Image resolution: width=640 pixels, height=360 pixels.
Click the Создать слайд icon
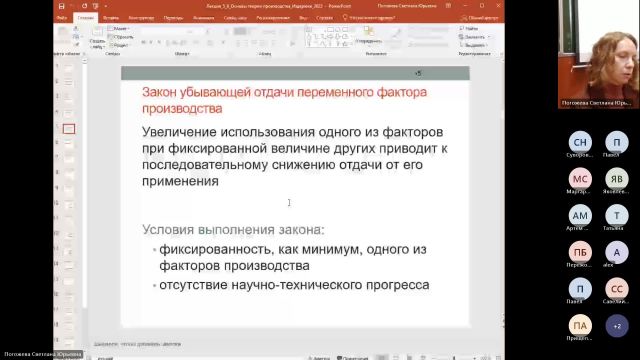click(97, 32)
